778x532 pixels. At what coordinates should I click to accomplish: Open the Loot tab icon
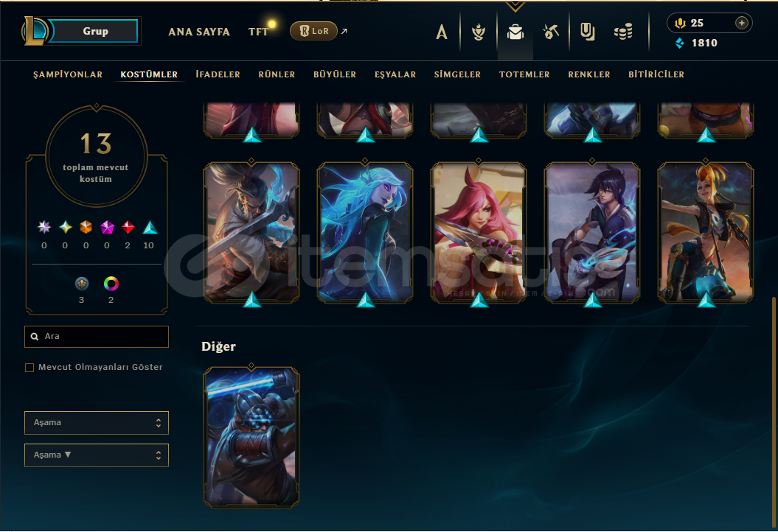pos(588,32)
